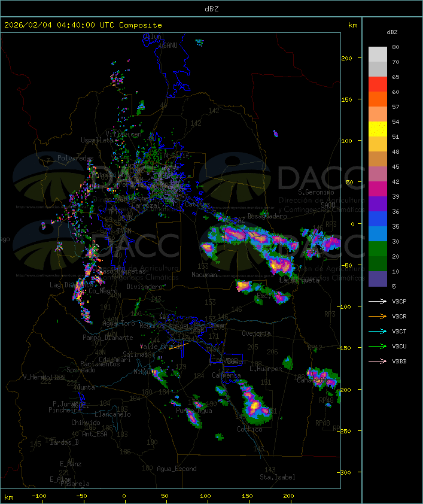The image size is (423, 504).
Task: Click the 36-39 dBZ purple swatch
Action: pyautogui.click(x=378, y=204)
